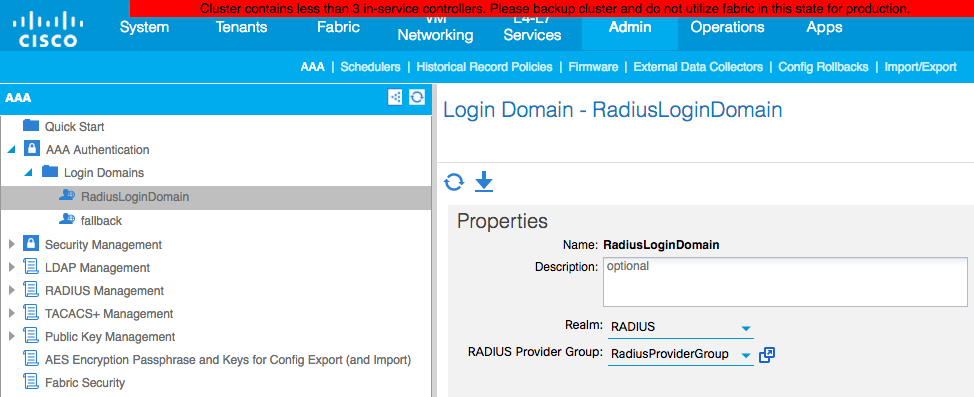
Task: Click the LDAP Management scroll icon
Action: [31, 267]
